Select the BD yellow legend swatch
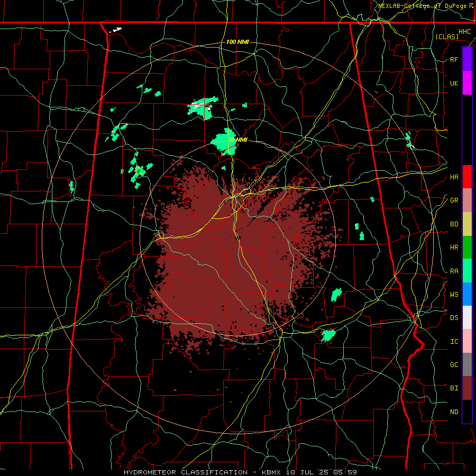Viewport: 476px width, 476px height. coord(467,224)
